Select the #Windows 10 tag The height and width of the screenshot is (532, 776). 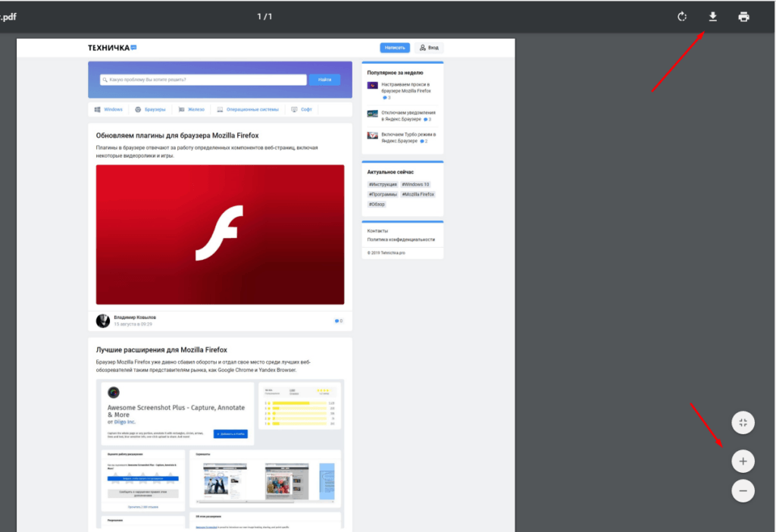click(x=416, y=185)
